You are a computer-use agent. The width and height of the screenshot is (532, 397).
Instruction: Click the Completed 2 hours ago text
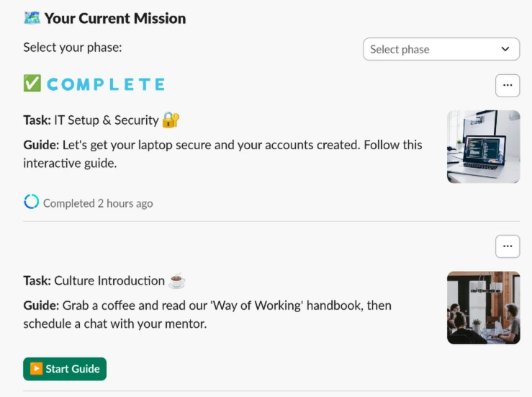point(98,203)
